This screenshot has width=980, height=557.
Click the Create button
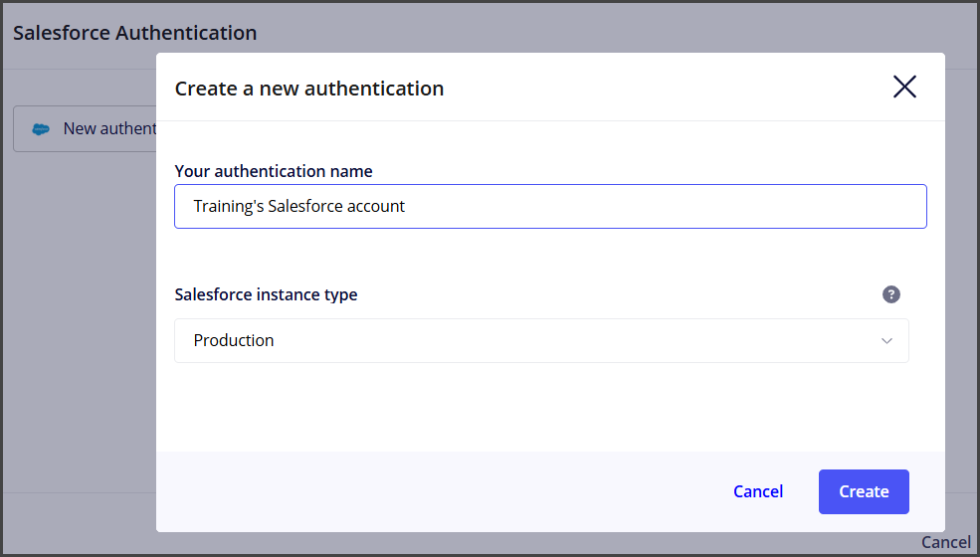864,492
